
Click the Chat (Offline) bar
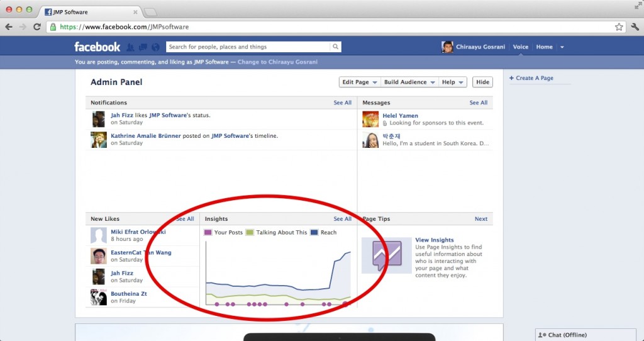[586, 335]
